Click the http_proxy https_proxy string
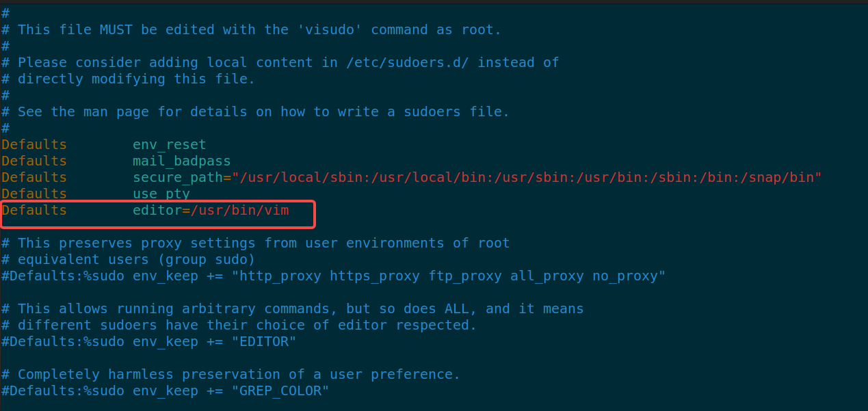The height and width of the screenshot is (411, 868). 448,276
